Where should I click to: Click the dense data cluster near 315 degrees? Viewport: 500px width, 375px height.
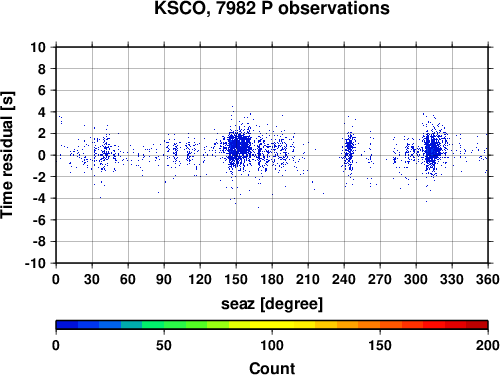pos(433,151)
